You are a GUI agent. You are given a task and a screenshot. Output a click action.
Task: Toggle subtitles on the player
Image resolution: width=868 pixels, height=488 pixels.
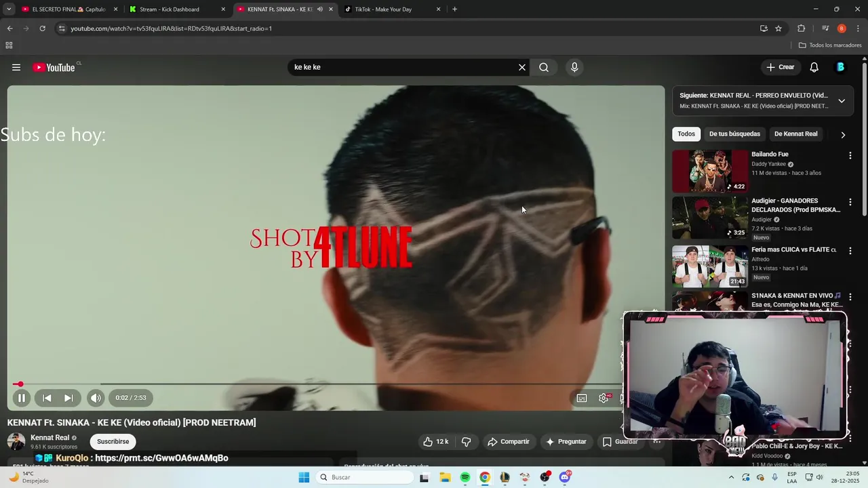click(582, 398)
